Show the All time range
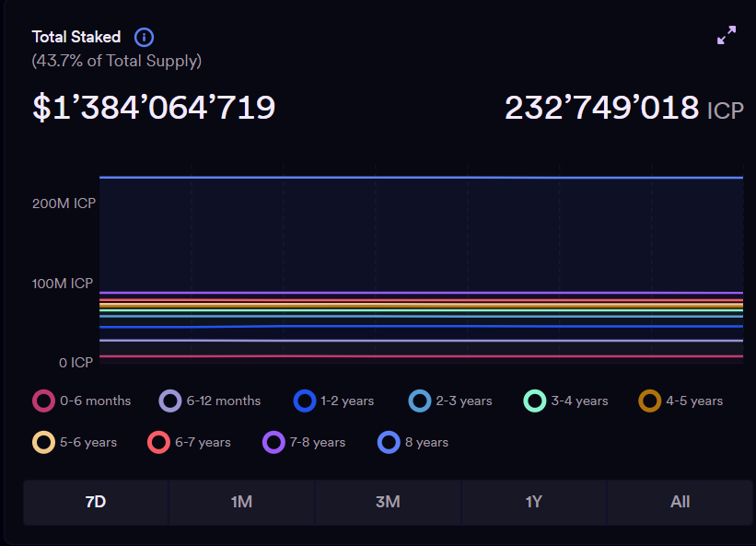The width and height of the screenshot is (756, 546). click(x=680, y=502)
